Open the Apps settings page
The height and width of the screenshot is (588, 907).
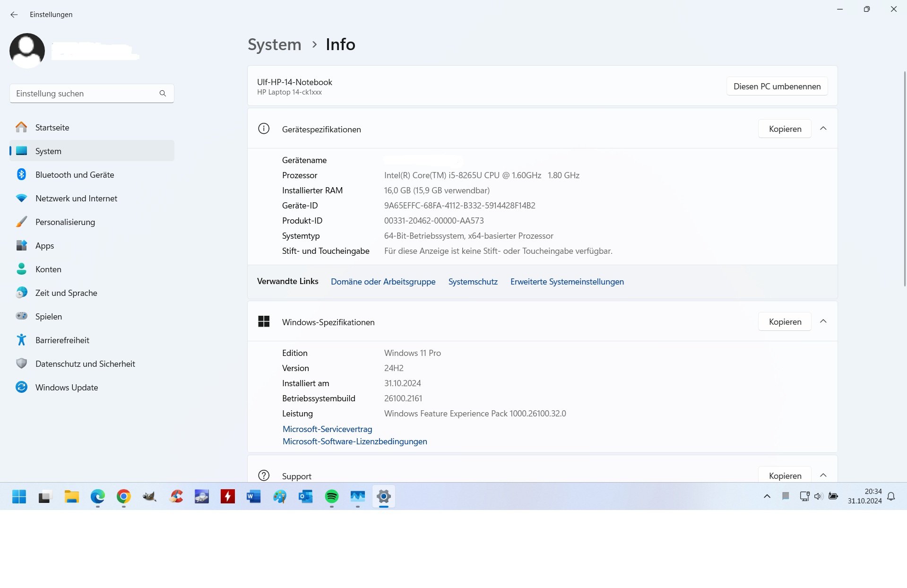pyautogui.click(x=92, y=245)
